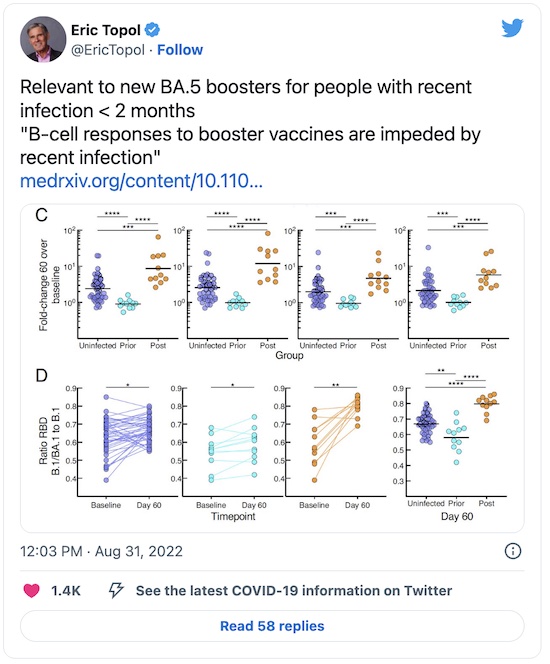The width and height of the screenshot is (550, 664).
Task: Read 58 replies
Action: tap(272, 626)
